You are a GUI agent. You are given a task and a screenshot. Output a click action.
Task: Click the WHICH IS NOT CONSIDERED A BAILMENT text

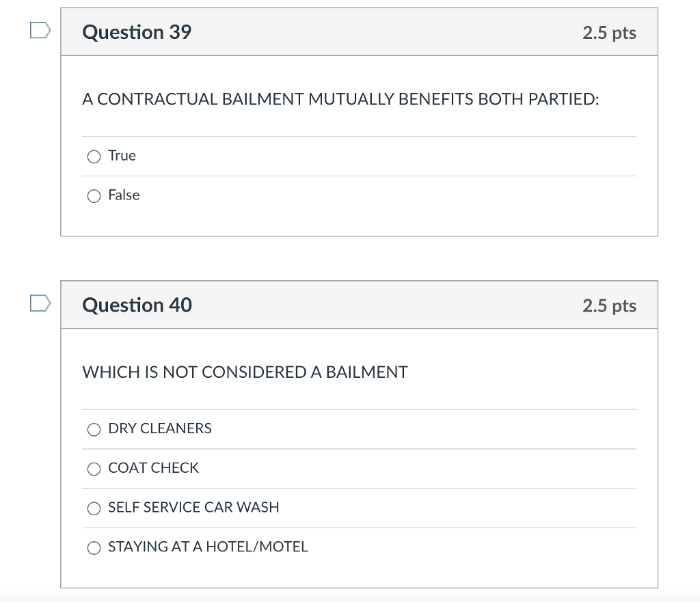(245, 372)
